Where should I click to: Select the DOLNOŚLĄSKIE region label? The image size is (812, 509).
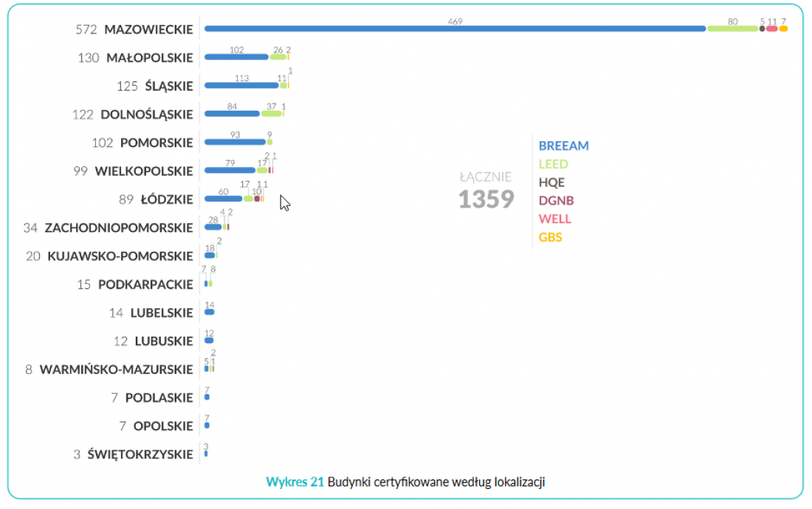147,114
